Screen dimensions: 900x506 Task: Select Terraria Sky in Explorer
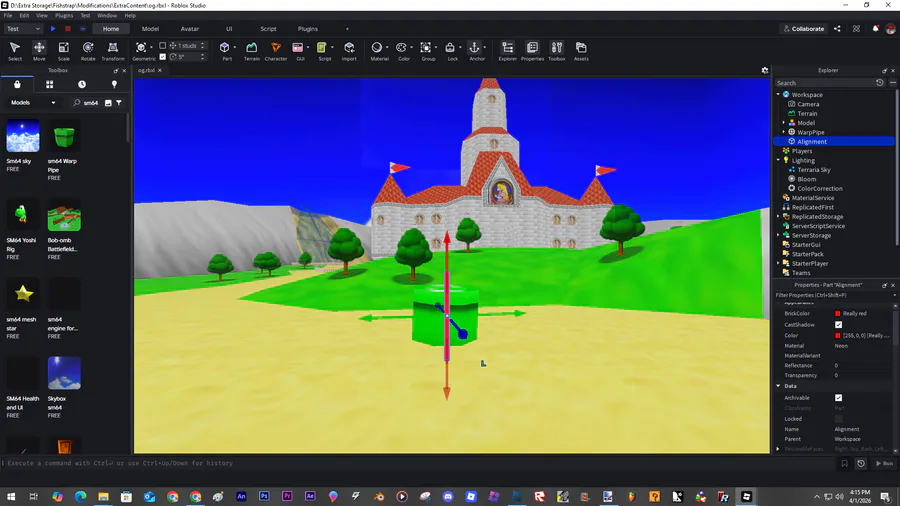(x=813, y=170)
